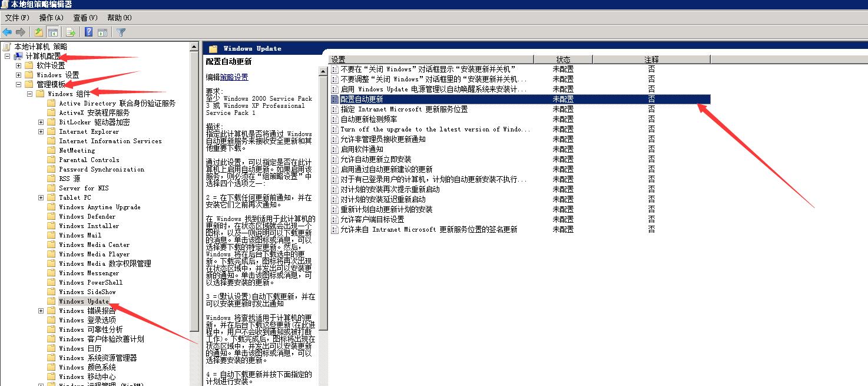868x386 pixels.
Task: Select Windows 移动中心 in tree
Action: 87,377
